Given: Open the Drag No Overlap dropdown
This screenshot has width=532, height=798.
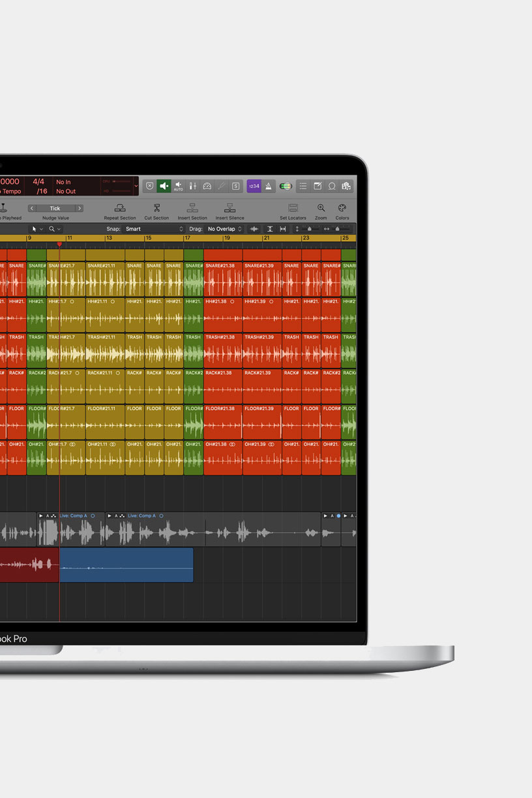Looking at the screenshot, I should 225,229.
